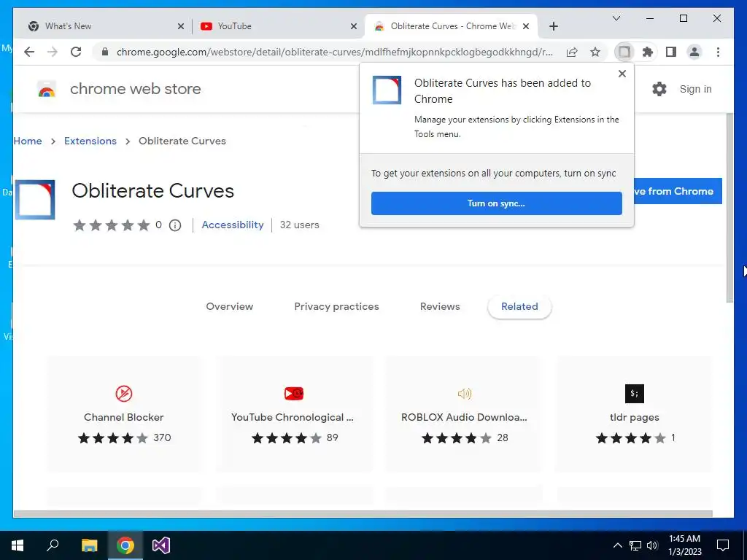The height and width of the screenshot is (560, 747).
Task: Click the Obliterate Curves extension logo image
Action: pyautogui.click(x=35, y=200)
